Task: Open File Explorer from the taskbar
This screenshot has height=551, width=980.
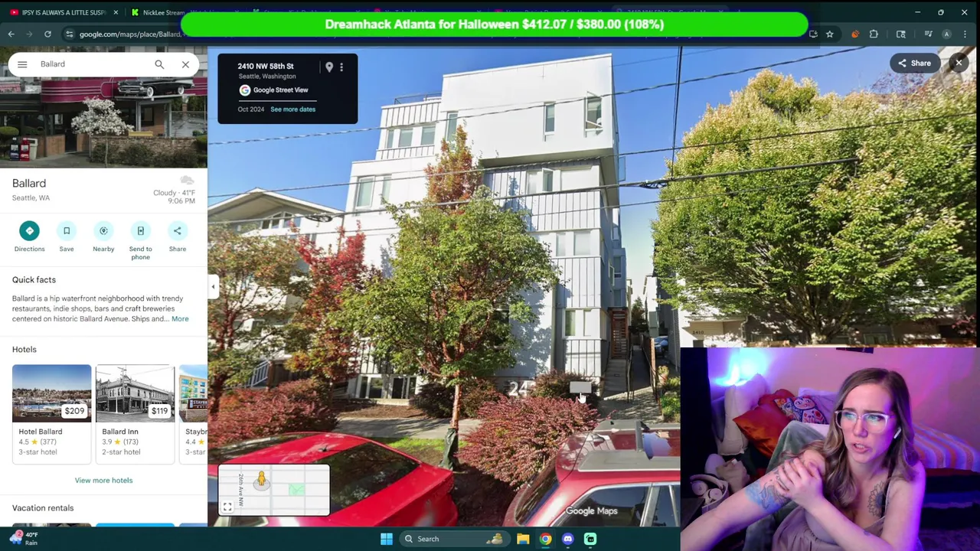Action: coord(523,539)
